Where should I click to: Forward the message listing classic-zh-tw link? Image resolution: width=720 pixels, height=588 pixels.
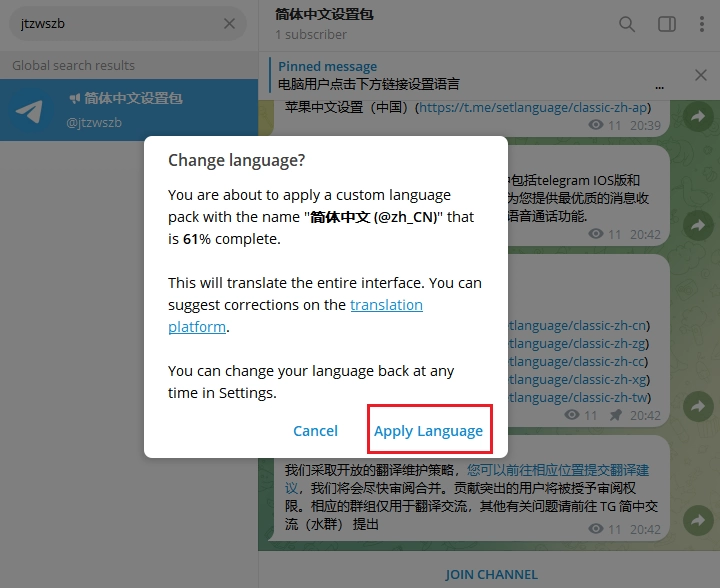coord(697,406)
